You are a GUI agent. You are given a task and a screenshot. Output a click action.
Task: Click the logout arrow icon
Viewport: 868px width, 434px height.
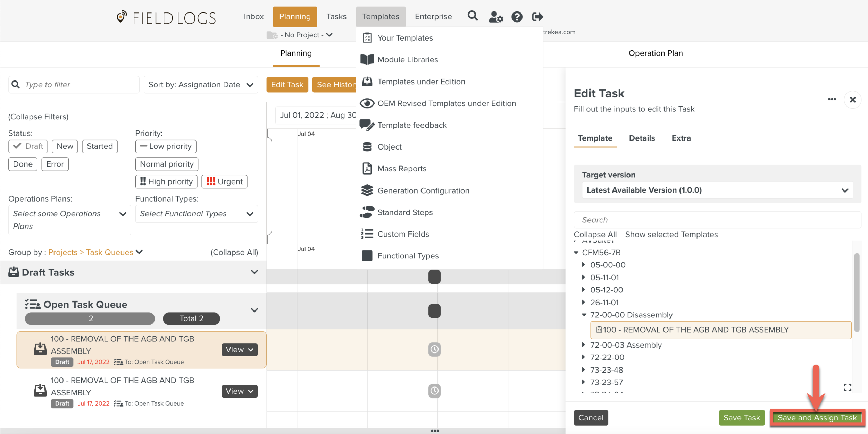[537, 17]
